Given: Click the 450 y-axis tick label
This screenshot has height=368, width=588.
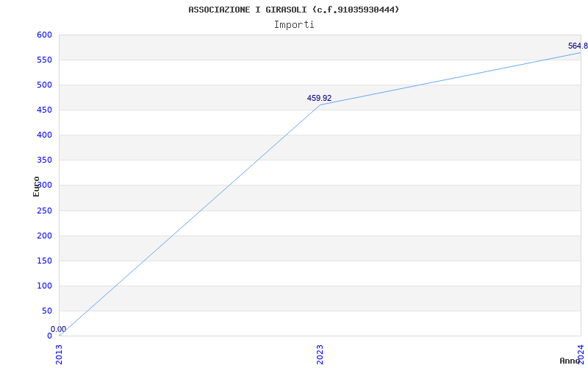Looking at the screenshot, I should point(44,110).
